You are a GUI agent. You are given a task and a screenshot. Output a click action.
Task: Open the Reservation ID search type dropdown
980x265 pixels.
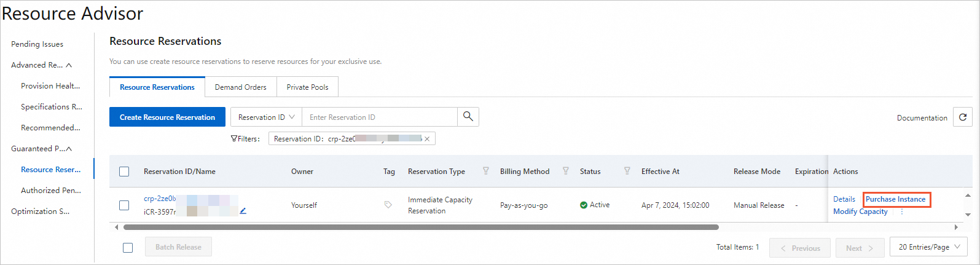(x=267, y=117)
